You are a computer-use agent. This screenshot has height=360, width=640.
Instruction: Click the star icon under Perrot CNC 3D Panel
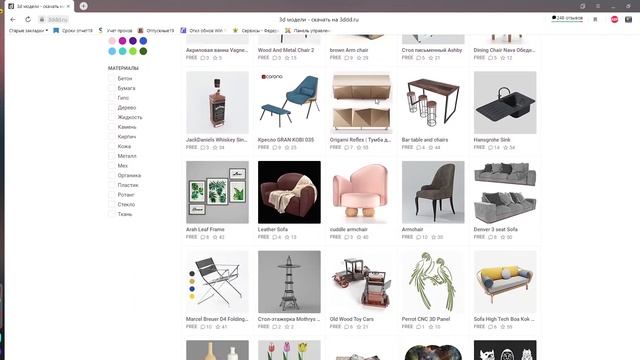[x=431, y=327]
